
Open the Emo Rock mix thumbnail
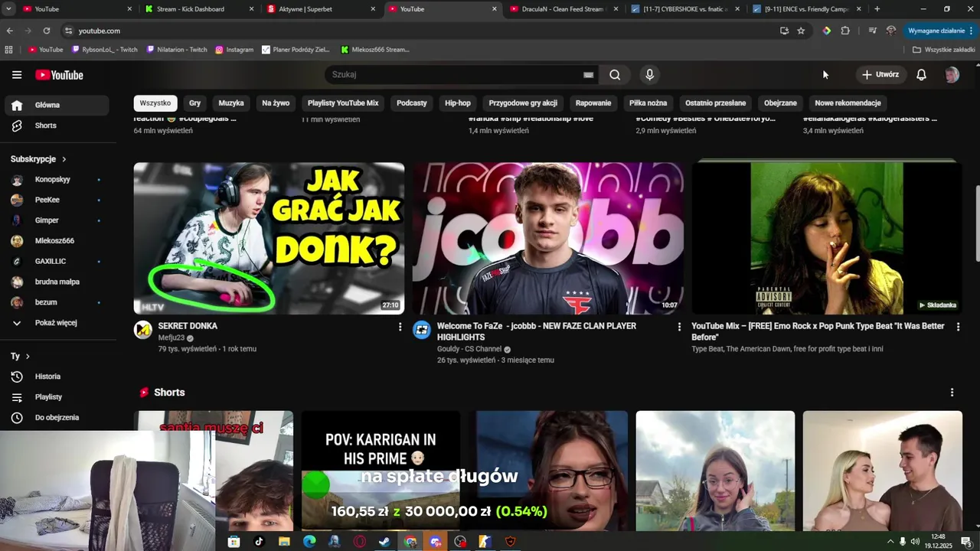coord(827,238)
